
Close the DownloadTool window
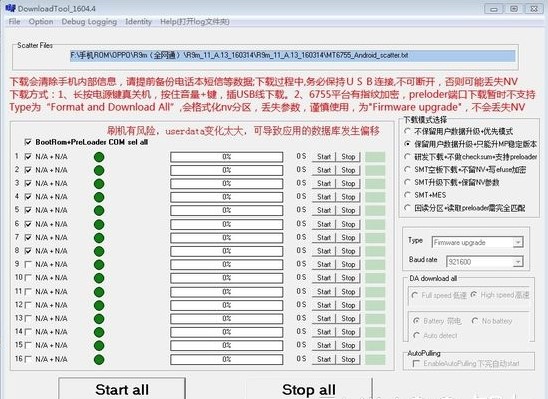(x=534, y=9)
